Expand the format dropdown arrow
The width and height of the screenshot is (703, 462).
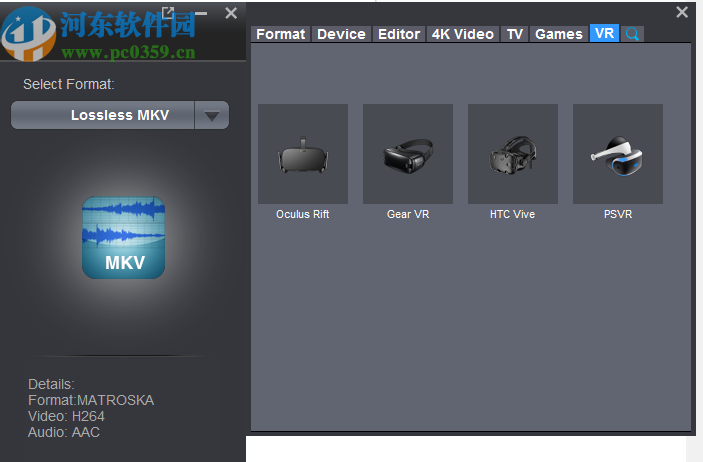click(x=212, y=115)
